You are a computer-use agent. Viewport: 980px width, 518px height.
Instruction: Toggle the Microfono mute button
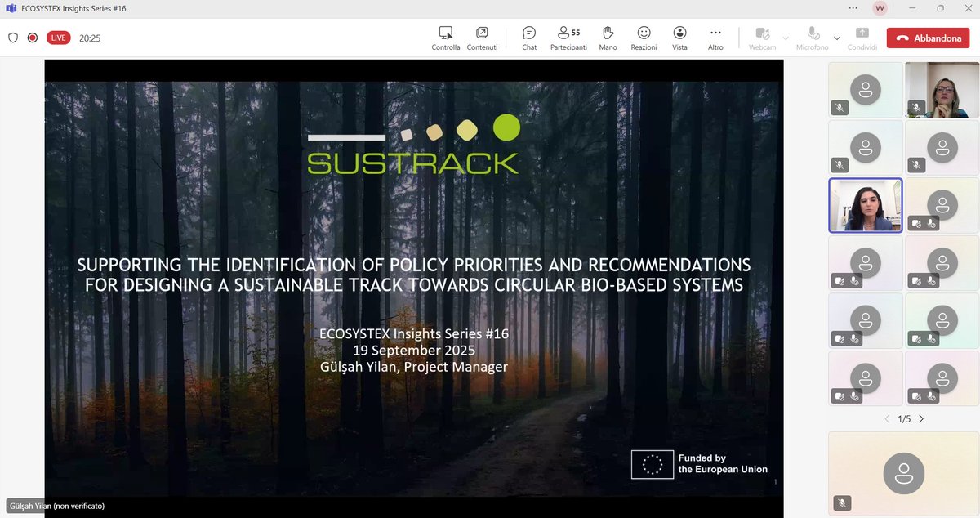tap(813, 38)
